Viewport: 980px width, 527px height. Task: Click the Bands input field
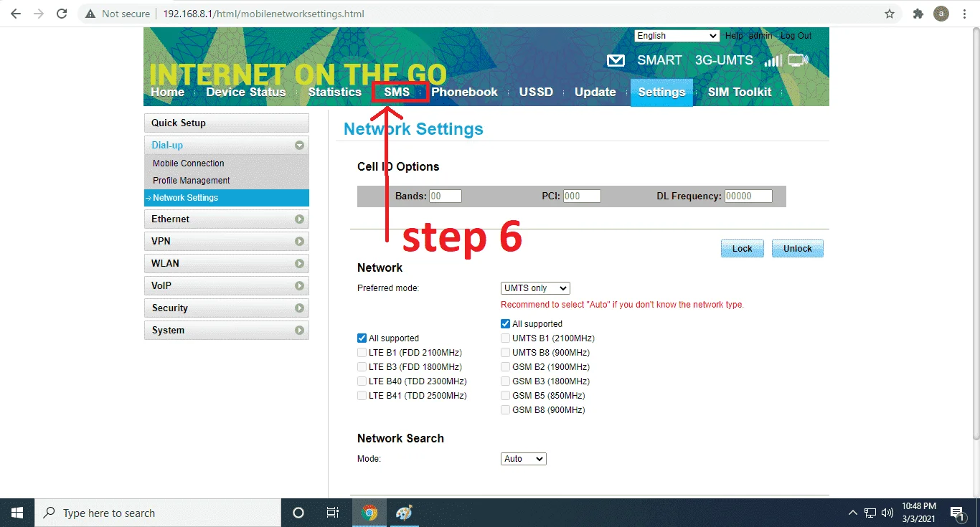446,196
